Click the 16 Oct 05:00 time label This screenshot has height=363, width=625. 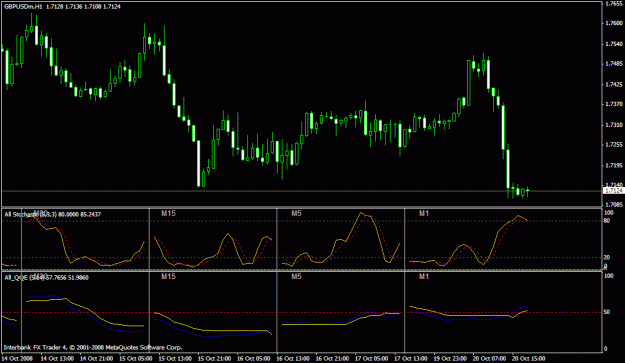tap(254, 358)
